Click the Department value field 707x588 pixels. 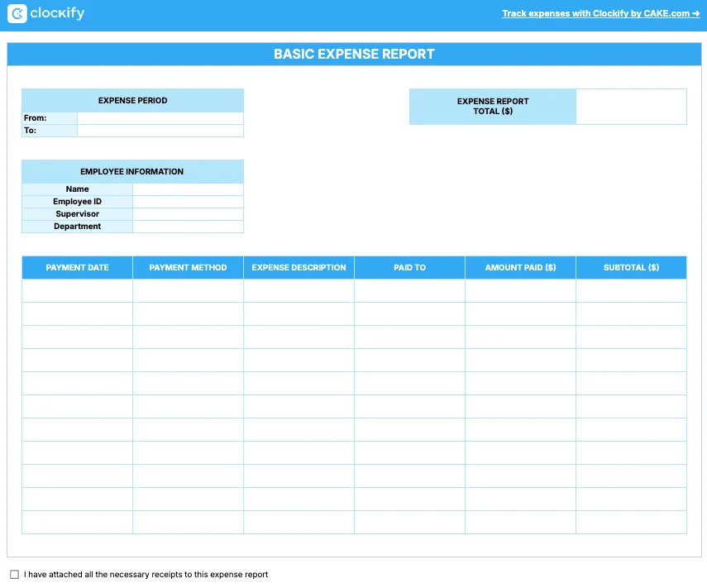point(188,227)
